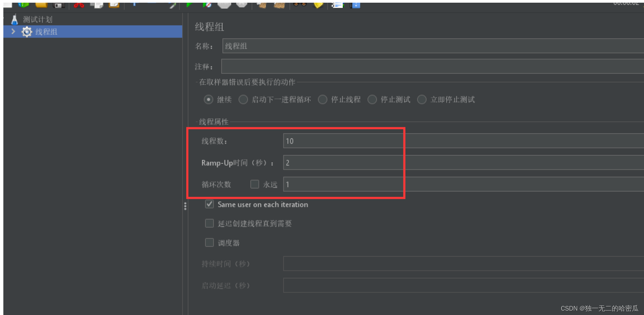Click the 在取样器错误后要执行的动作 label
644x315 pixels.
click(247, 82)
